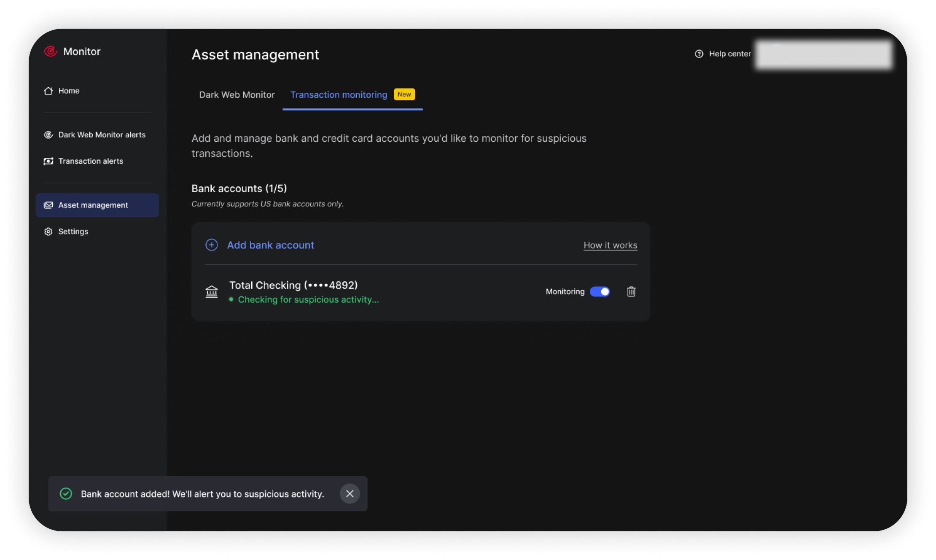Click green checkmark icon in notification toast
Screen dimensions: 936x560
click(66, 493)
